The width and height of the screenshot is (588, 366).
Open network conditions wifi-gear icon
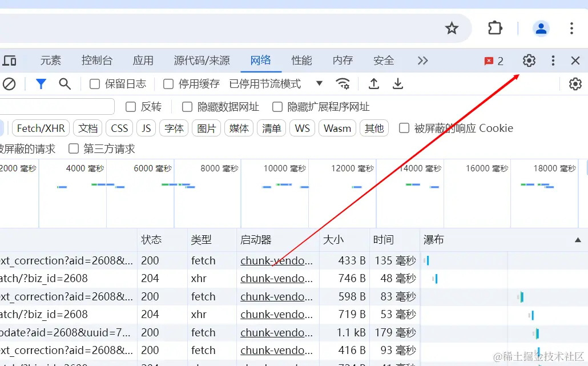click(x=343, y=83)
